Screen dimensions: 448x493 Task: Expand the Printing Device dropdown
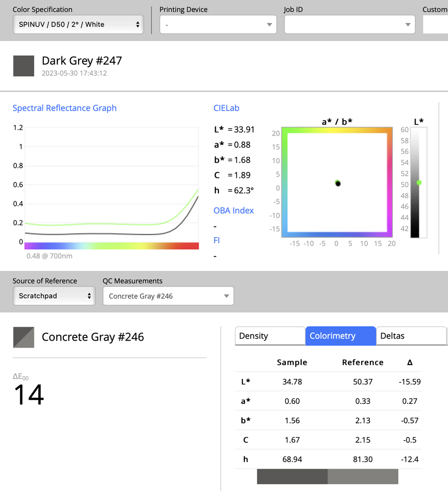(x=218, y=24)
